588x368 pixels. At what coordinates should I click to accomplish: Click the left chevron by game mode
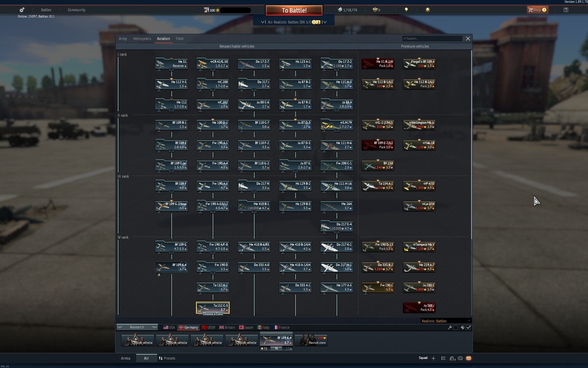(263, 22)
